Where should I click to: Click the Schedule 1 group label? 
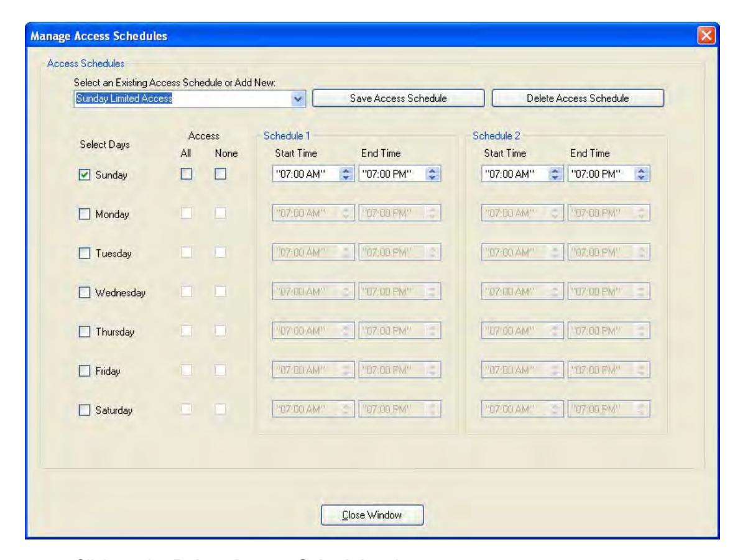tap(287, 136)
